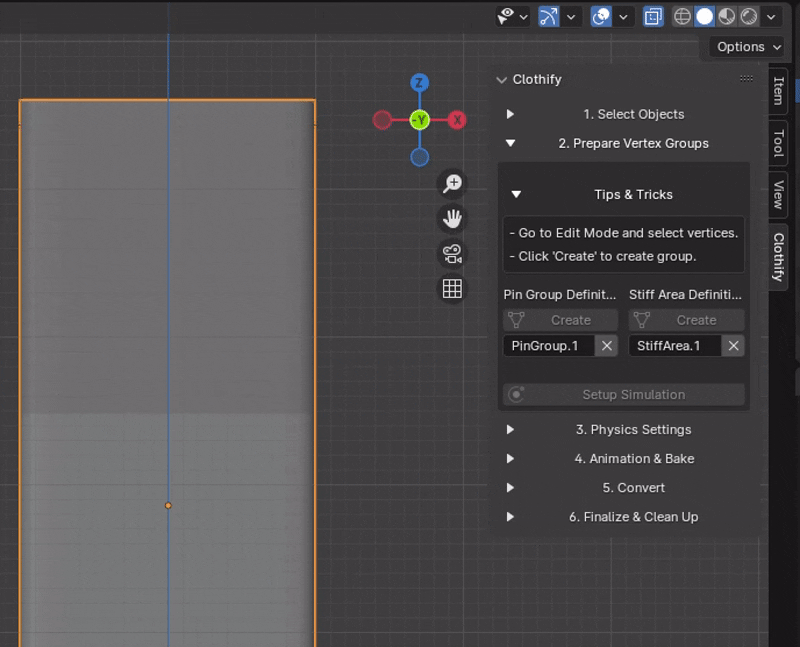Image resolution: width=800 pixels, height=647 pixels.
Task: Open the gizmo options dropdown arrow
Action: pos(571,17)
